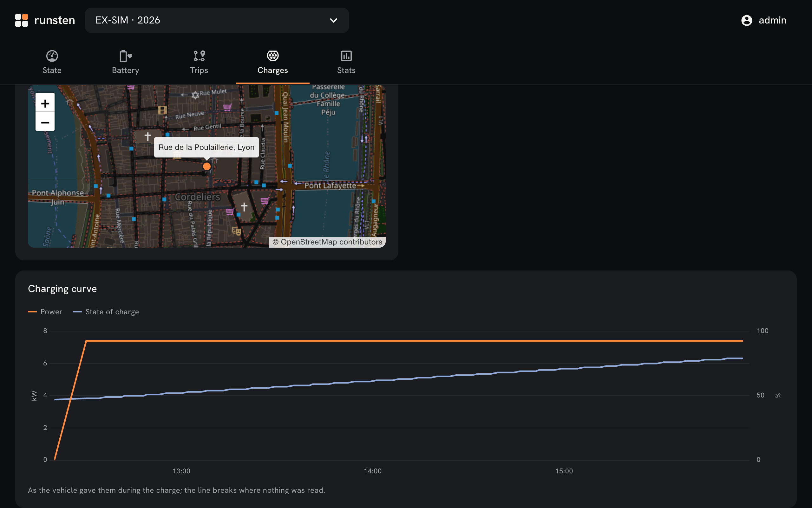812x508 pixels.
Task: Click the Rue Neuve street label
Action: click(190, 115)
